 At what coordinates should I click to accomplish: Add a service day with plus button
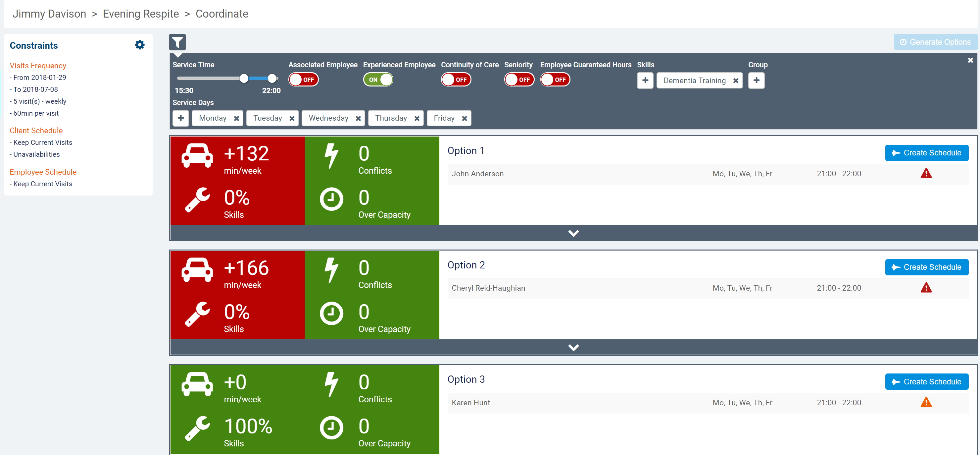(x=181, y=118)
